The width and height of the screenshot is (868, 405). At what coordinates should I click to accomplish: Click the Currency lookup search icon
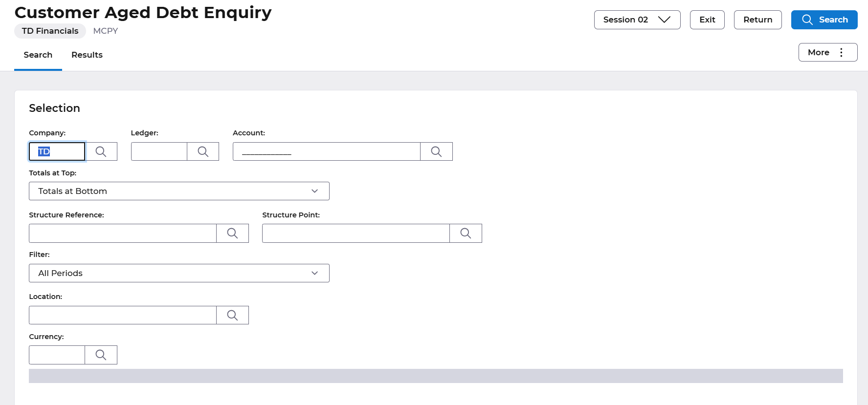click(x=101, y=355)
